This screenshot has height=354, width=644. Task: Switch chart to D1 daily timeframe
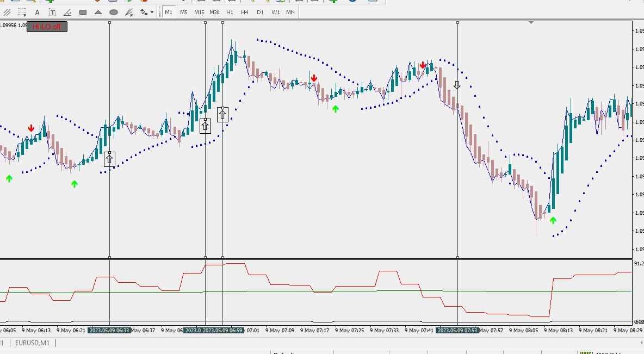coord(260,13)
